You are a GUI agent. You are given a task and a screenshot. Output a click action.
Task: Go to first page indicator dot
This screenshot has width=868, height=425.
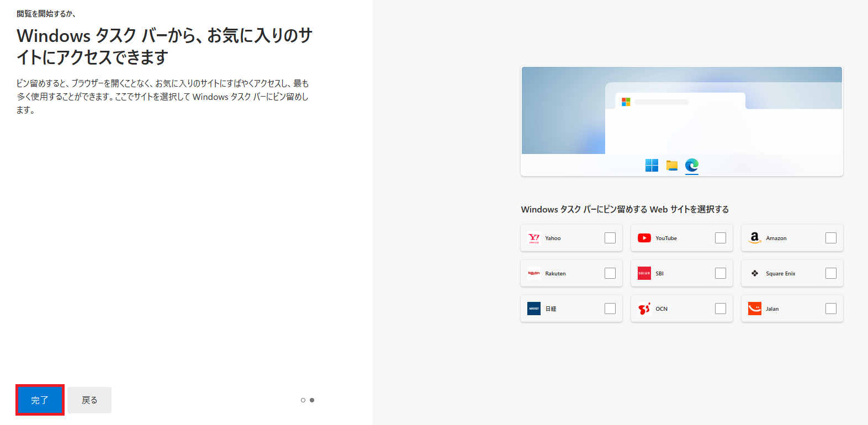(303, 400)
